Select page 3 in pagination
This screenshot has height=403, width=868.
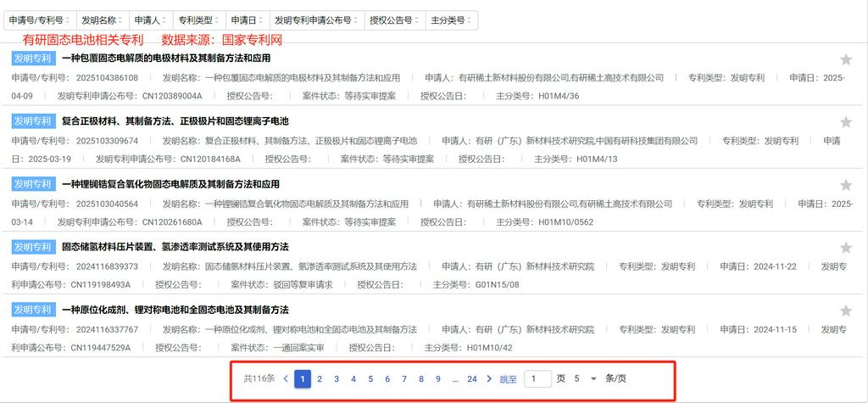337,379
